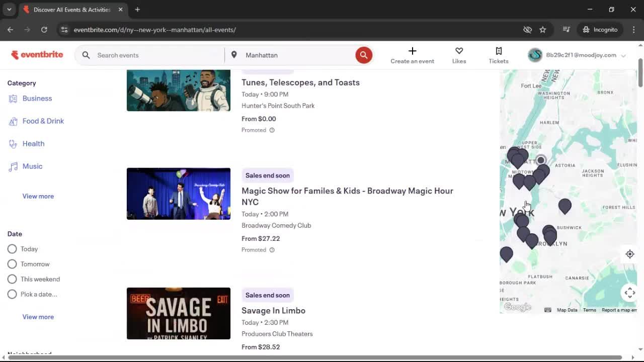Viewport: 644px width, 362px height.
Task: Click Google logo on map
Action: pos(518,307)
